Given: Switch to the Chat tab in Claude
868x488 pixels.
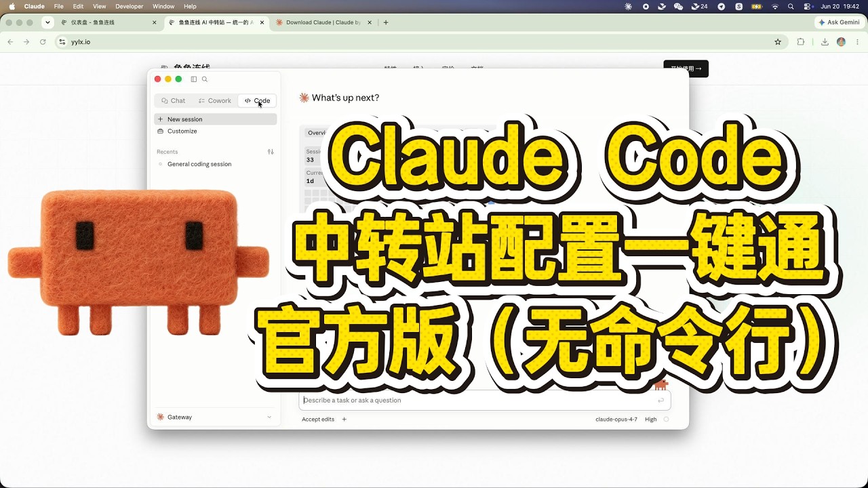Looking at the screenshot, I should point(174,100).
